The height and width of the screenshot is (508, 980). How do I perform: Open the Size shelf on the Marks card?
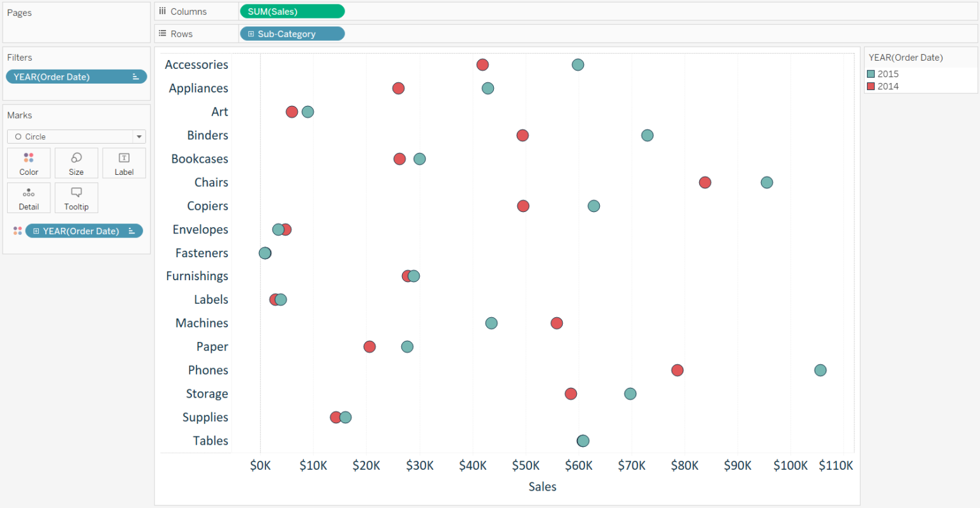click(76, 163)
